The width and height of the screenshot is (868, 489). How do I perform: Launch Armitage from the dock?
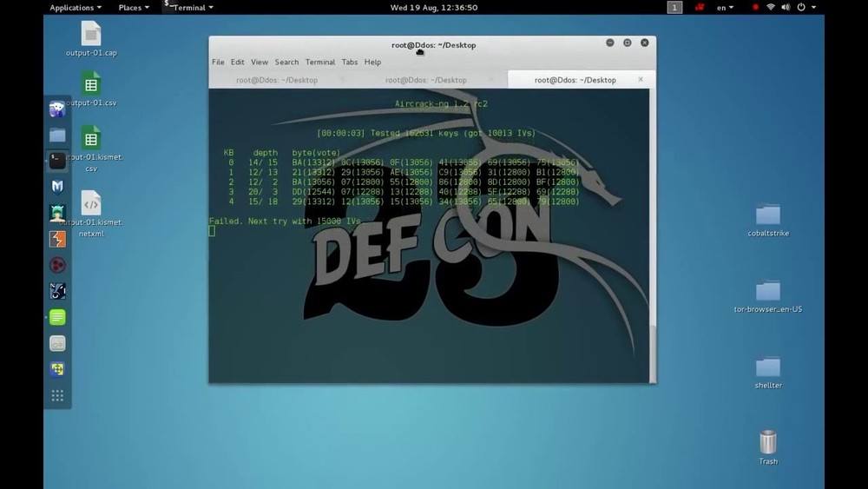click(57, 213)
